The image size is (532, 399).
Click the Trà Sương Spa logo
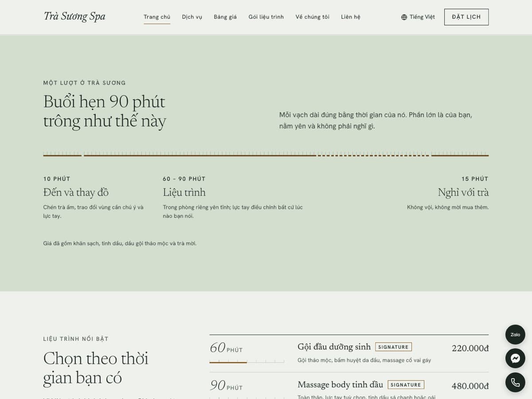click(74, 17)
